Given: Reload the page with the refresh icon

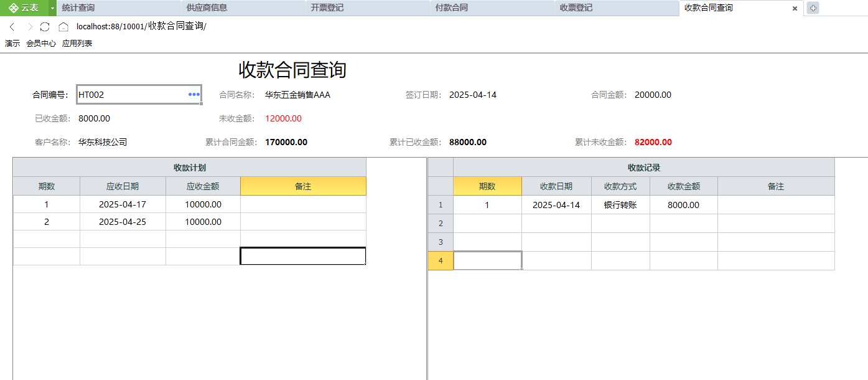Looking at the screenshot, I should (45, 26).
